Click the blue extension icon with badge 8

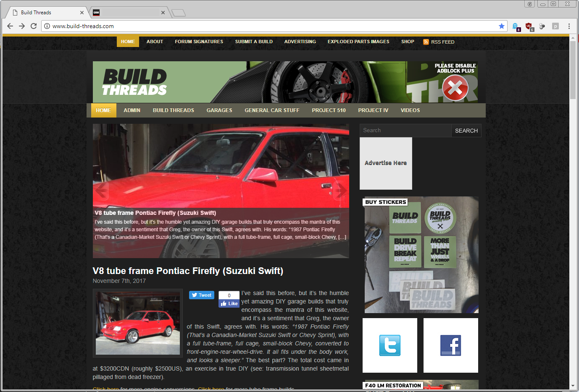[516, 26]
